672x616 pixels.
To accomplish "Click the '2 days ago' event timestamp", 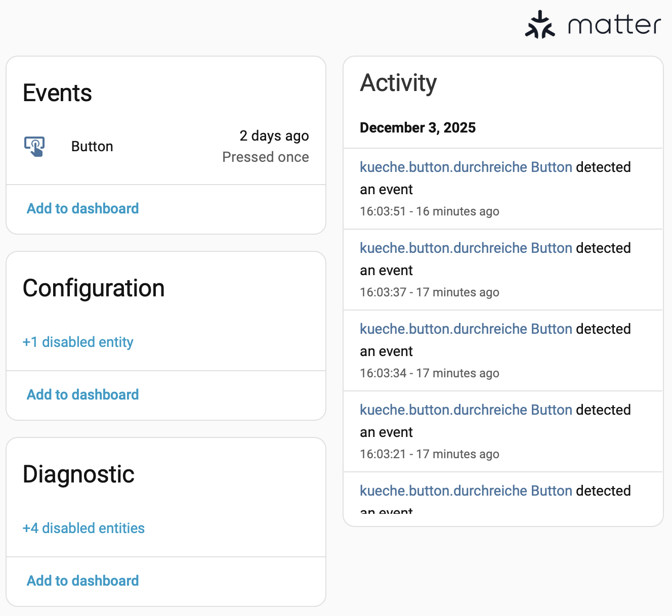I will pyautogui.click(x=274, y=136).
